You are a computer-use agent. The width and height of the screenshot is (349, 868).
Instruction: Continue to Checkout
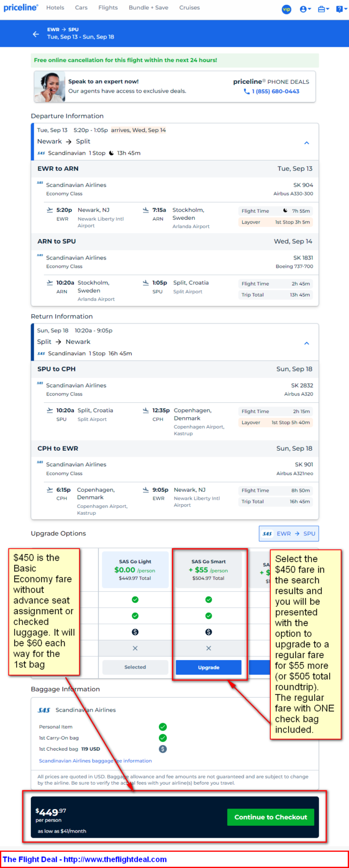[270, 817]
